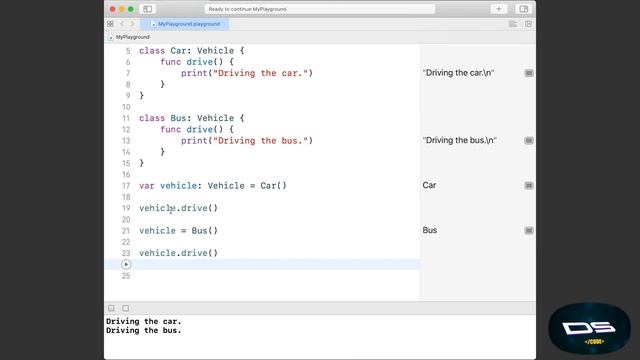The image size is (640, 360).
Task: Click the line 'var vehicle: Vehicle = Car()'
Action: tap(213, 186)
